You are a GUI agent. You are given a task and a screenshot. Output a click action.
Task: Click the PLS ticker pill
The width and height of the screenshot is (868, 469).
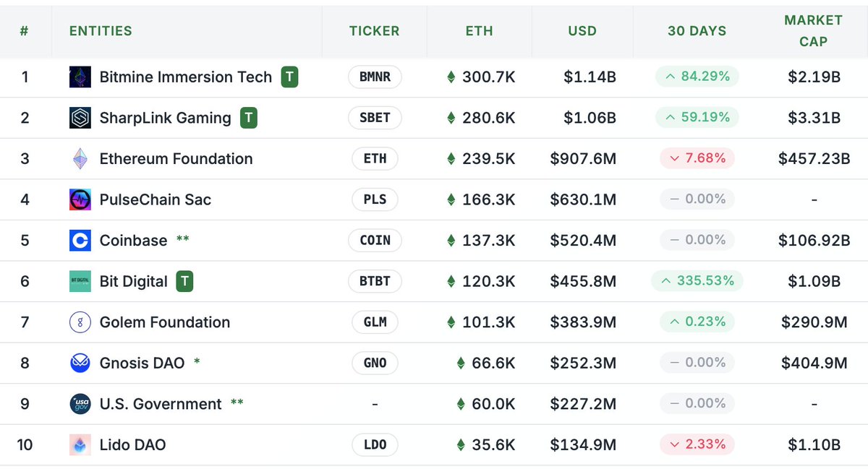[x=375, y=199]
